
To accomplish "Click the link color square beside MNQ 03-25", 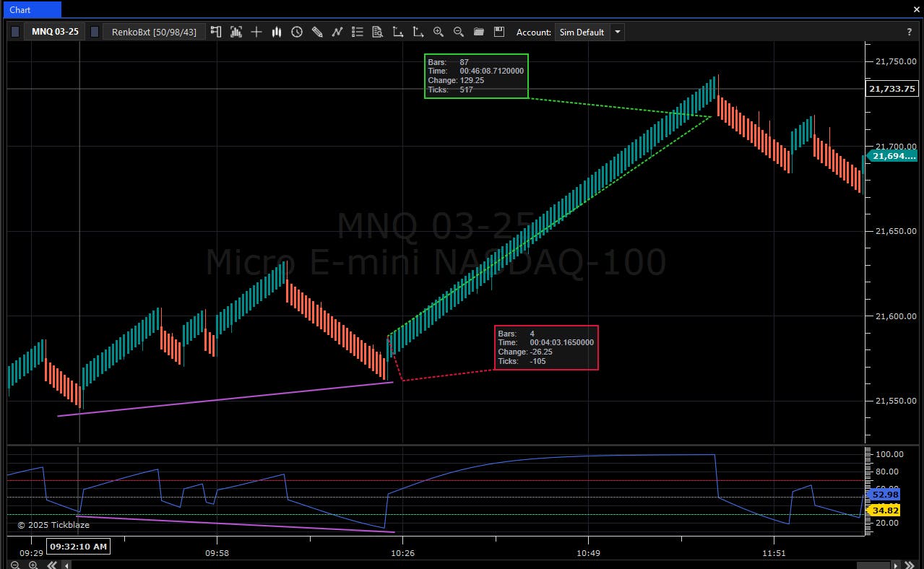I will point(15,32).
